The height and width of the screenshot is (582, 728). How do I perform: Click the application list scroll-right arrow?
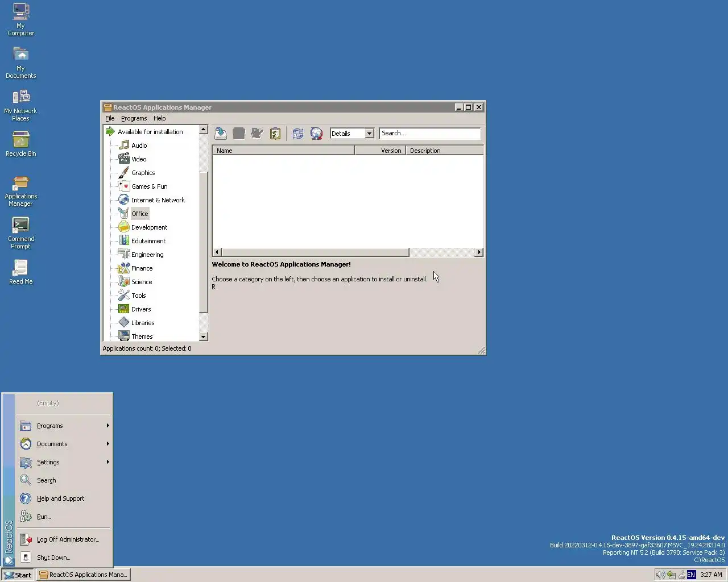pyautogui.click(x=479, y=252)
